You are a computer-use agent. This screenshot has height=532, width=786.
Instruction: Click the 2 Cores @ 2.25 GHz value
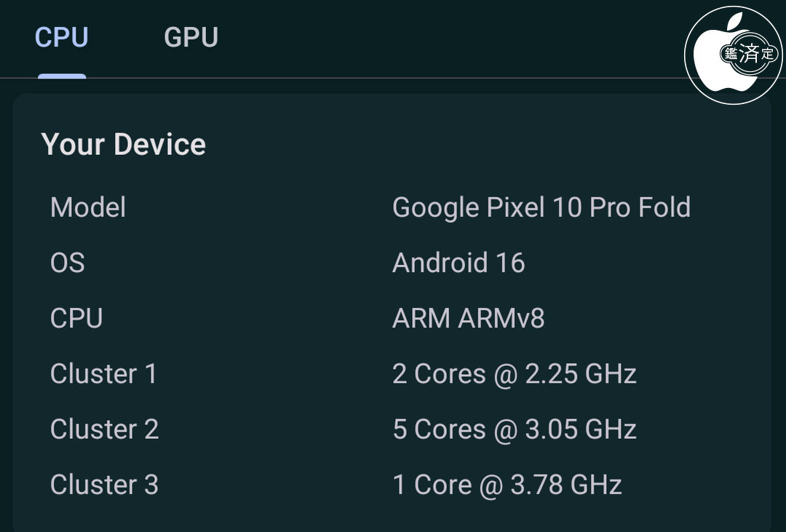514,373
